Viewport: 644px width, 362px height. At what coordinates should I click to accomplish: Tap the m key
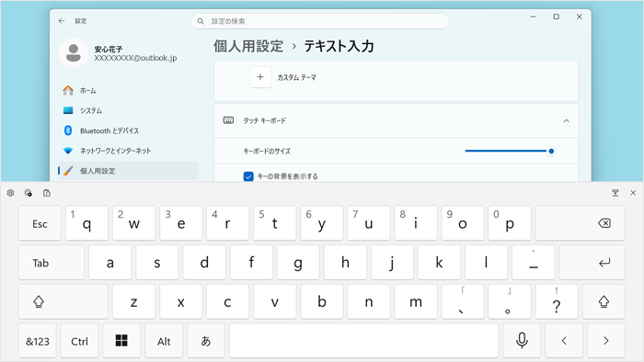click(416, 301)
